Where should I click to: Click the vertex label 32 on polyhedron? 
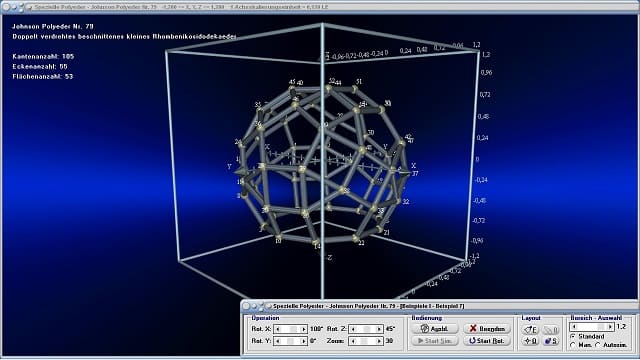pos(406,202)
